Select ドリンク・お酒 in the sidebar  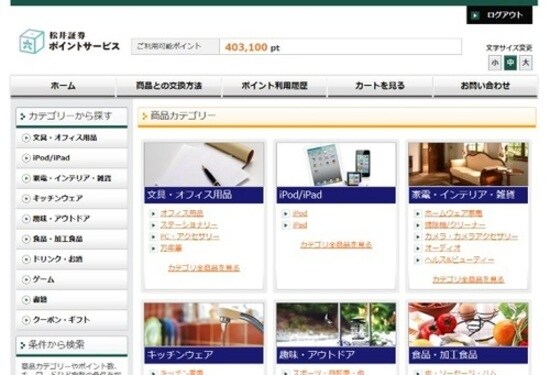pos(72,260)
